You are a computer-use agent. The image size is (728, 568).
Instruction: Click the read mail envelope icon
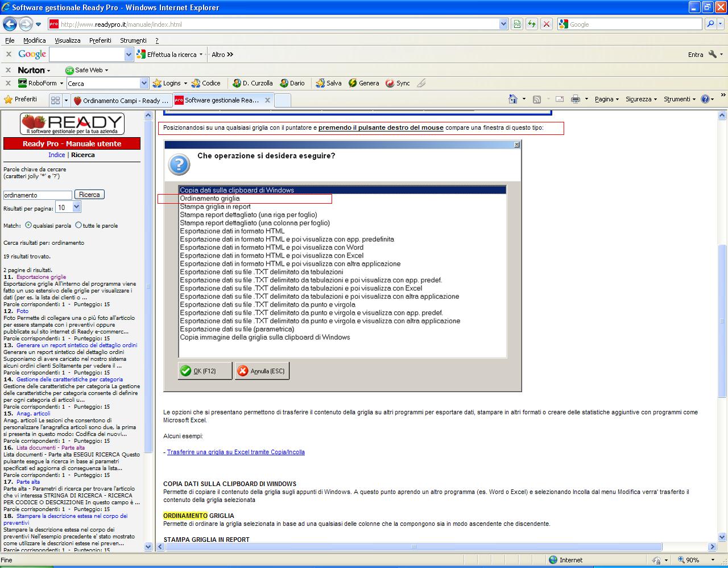point(559,99)
